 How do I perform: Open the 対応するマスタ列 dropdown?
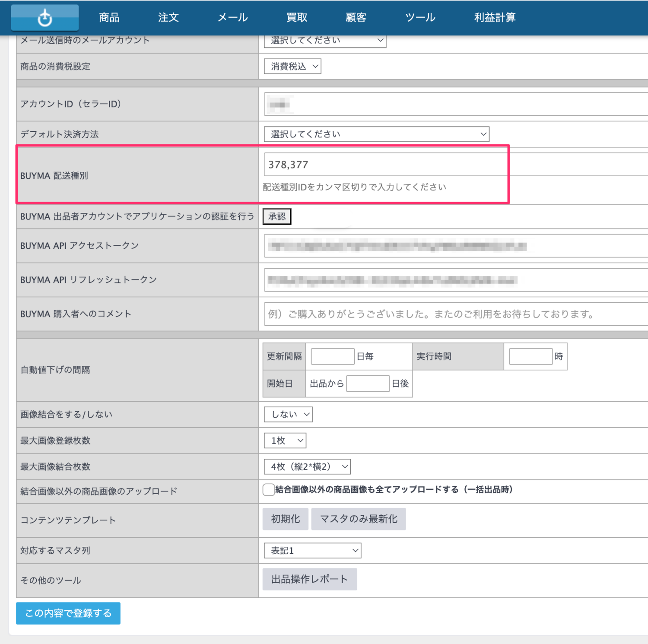(312, 551)
